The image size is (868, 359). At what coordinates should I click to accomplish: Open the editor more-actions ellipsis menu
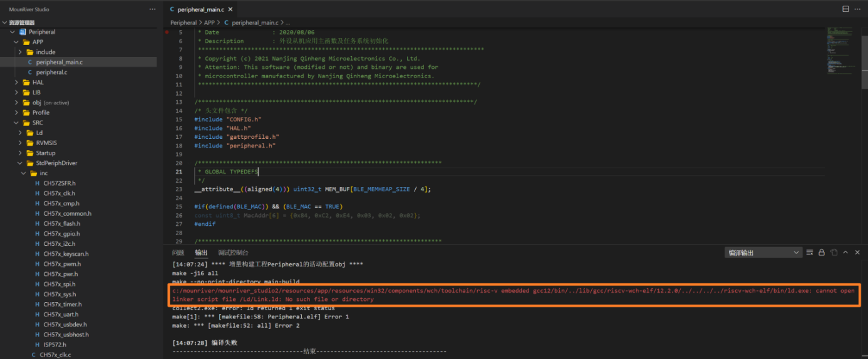click(x=858, y=9)
